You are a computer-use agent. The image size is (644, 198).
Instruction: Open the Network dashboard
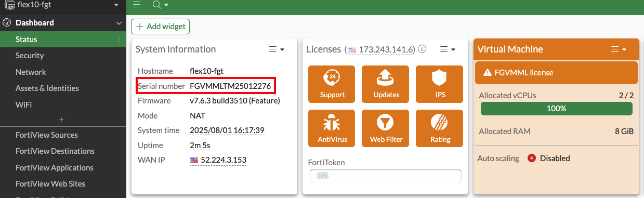[x=63, y=72]
